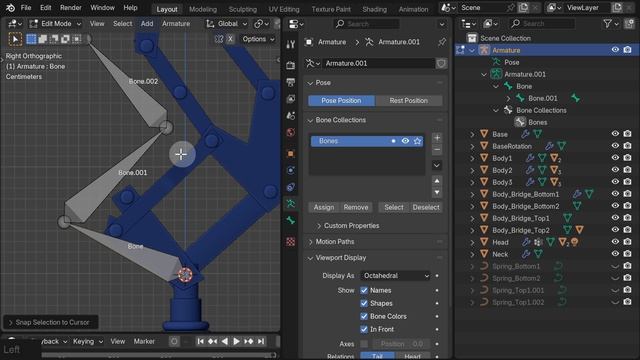Click the fake user shield icon

point(441,63)
